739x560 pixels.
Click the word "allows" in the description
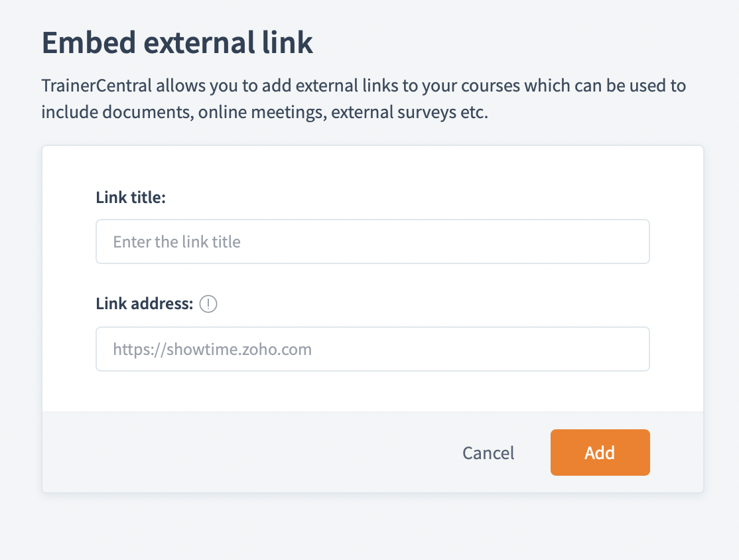tap(180, 86)
